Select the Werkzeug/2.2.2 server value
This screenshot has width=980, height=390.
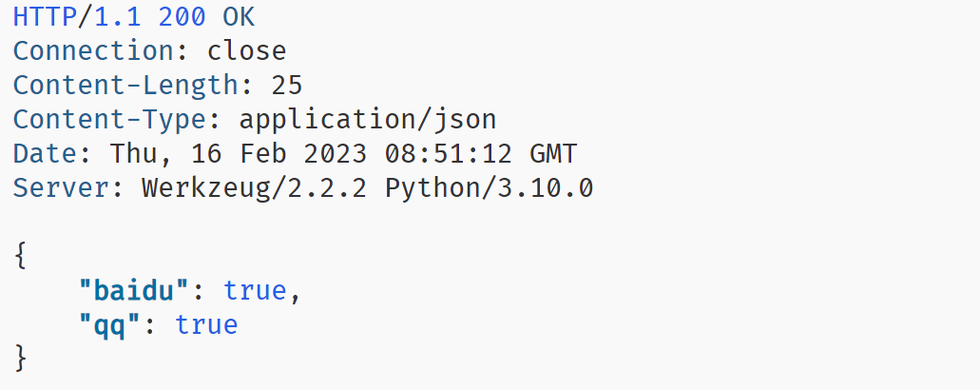tap(255, 188)
